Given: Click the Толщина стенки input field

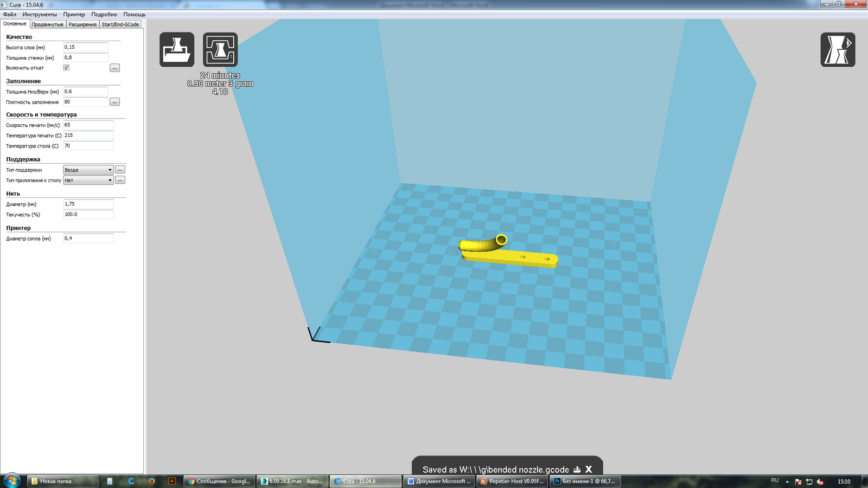Looking at the screenshot, I should [86, 57].
